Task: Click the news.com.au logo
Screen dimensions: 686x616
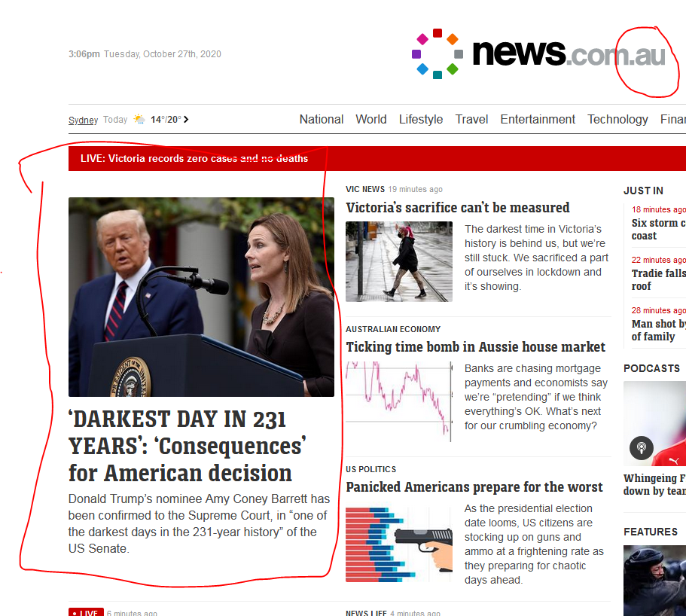Action: click(x=538, y=53)
